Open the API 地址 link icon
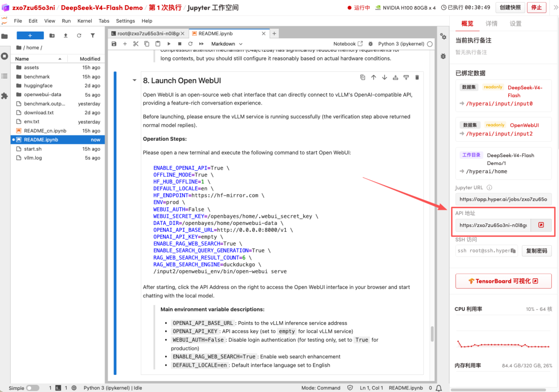This screenshot has height=392, width=559. 541,225
